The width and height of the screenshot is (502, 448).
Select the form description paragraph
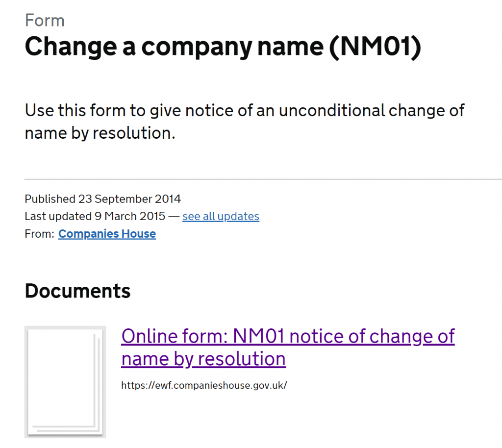pyautogui.click(x=245, y=121)
